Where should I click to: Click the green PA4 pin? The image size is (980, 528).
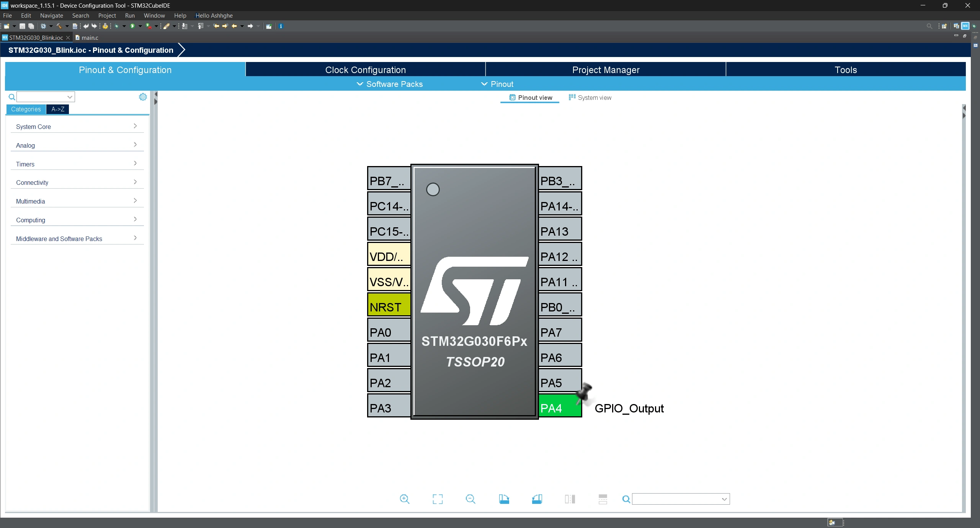[560, 406]
